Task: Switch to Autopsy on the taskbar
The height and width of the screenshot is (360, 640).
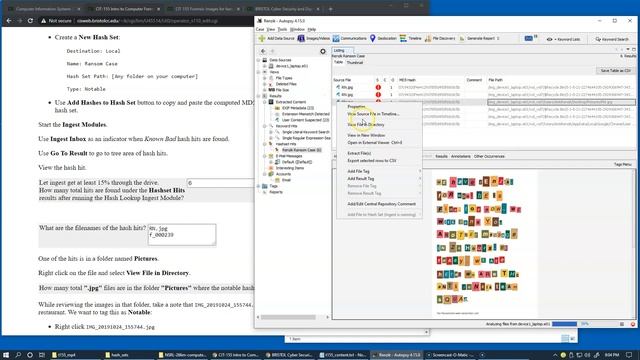Action: pos(397,355)
